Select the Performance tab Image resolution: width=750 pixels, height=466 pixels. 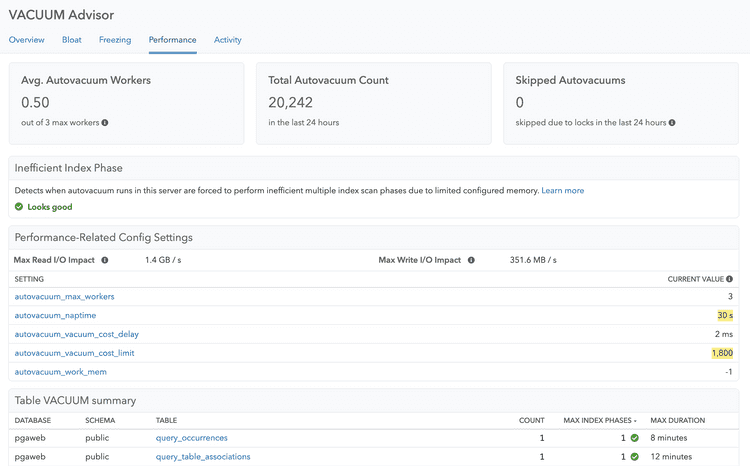point(172,40)
